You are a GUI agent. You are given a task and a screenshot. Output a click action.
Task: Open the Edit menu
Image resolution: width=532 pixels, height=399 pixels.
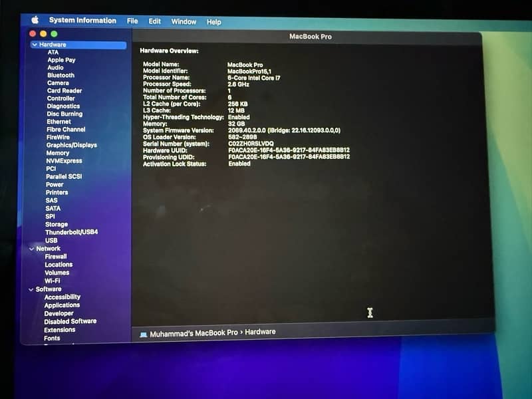(x=154, y=21)
